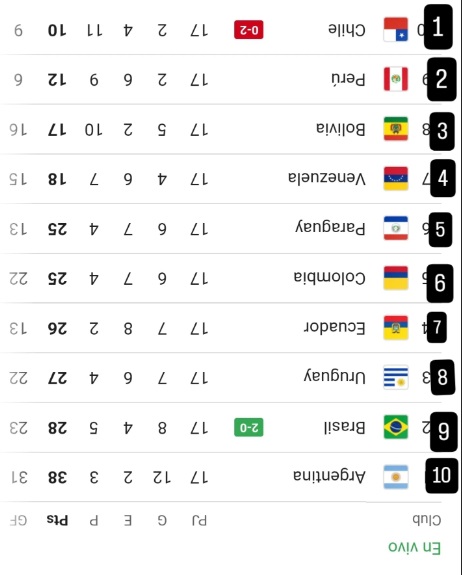Click the black label numbered 10

[442, 475]
